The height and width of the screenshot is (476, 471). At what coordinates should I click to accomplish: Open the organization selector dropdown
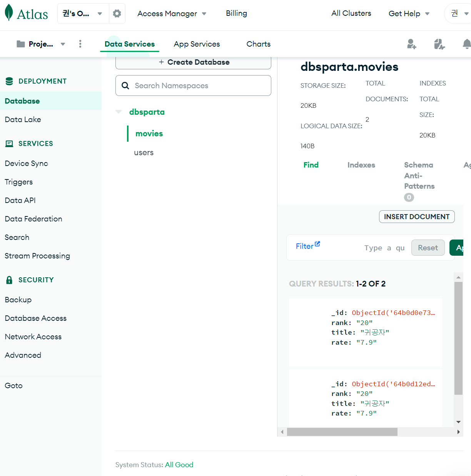click(84, 13)
